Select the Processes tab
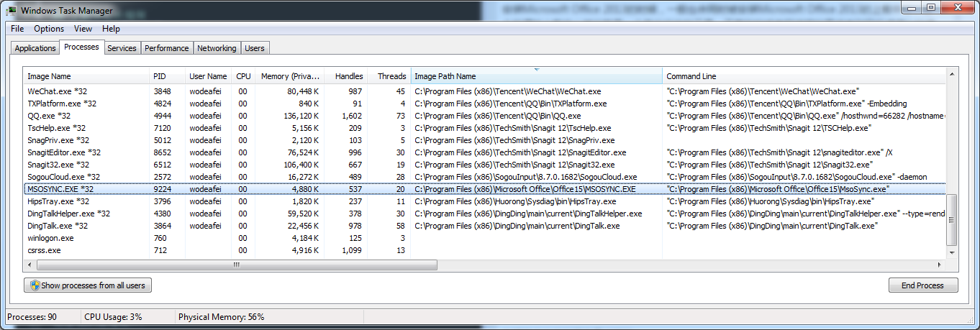The width and height of the screenshot is (980, 330). coord(81,47)
